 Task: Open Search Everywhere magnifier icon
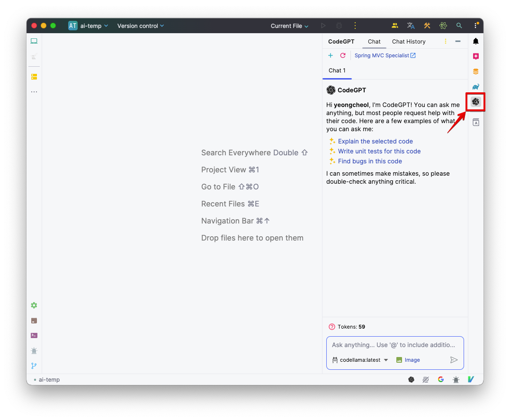point(459,26)
